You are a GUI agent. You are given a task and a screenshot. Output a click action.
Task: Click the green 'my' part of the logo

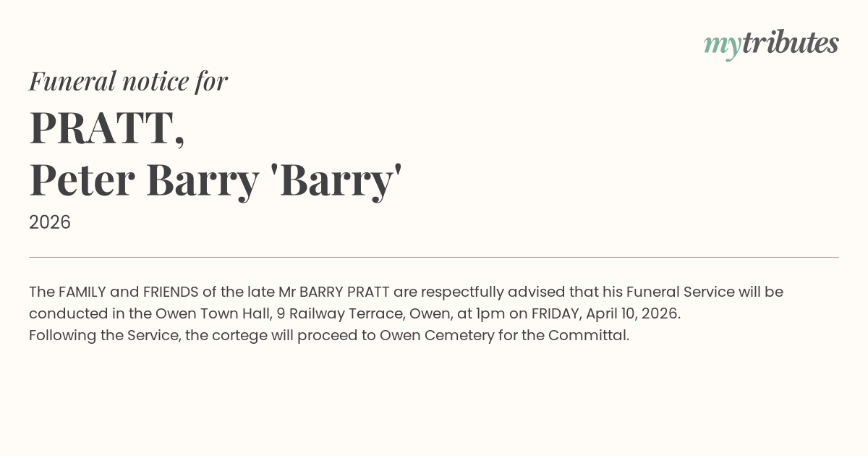point(722,45)
